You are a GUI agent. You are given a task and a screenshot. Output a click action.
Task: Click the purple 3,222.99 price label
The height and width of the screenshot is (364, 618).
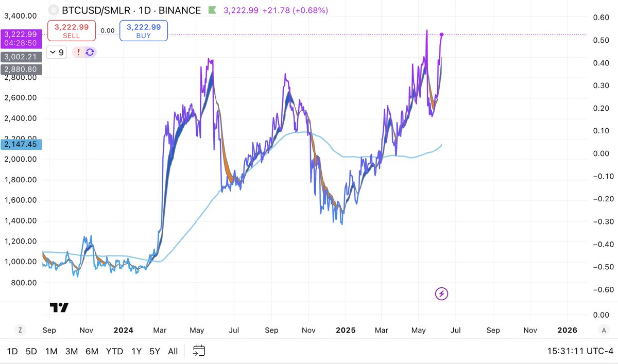point(21,39)
